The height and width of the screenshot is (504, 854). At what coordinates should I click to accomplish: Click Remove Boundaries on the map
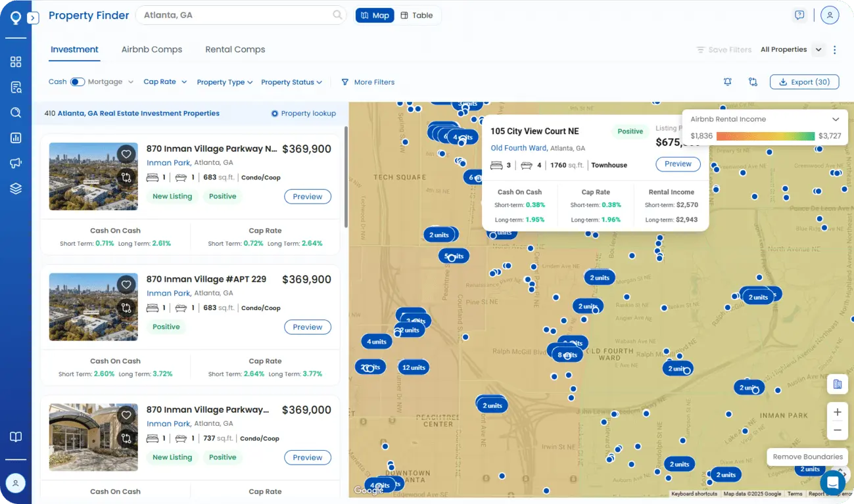coord(807,457)
